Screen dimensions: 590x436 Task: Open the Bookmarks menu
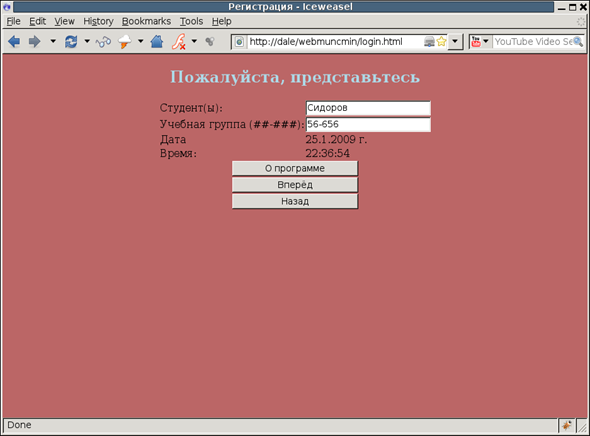pyautogui.click(x=146, y=21)
